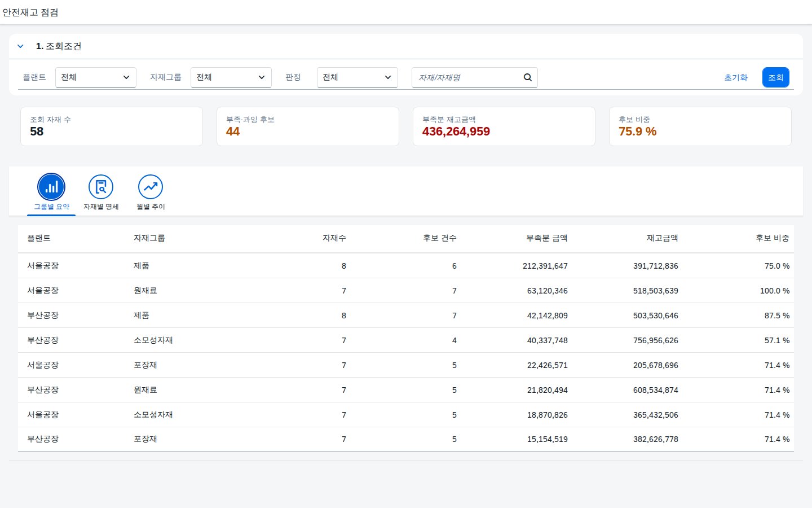Click the 518,503,639 cell
This screenshot has width=812, height=508.
656,291
